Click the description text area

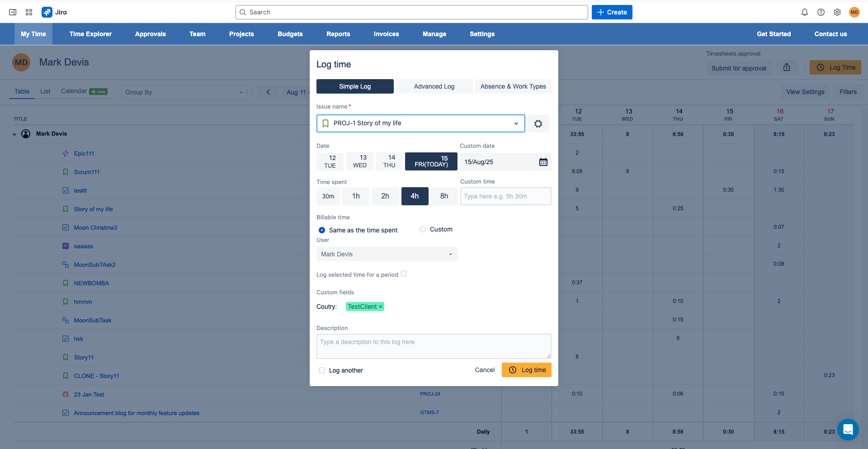click(x=434, y=346)
